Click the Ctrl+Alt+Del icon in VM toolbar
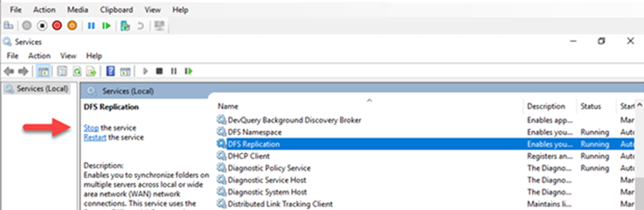 pos(8,26)
